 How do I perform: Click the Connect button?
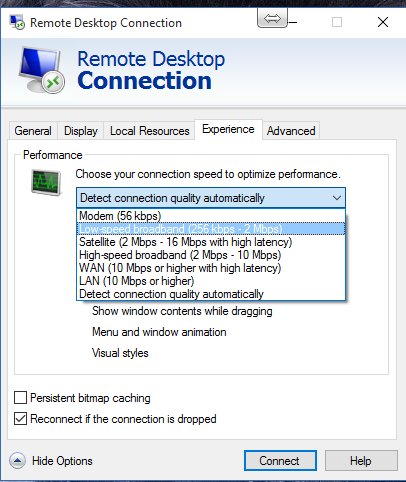click(280, 461)
